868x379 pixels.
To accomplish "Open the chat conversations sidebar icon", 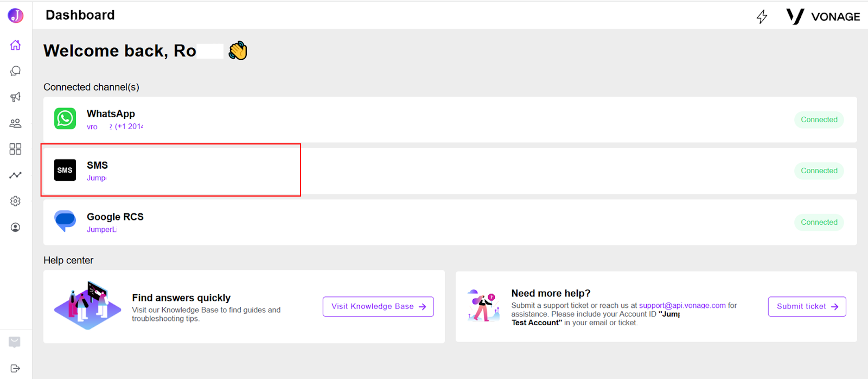I will click(15, 71).
